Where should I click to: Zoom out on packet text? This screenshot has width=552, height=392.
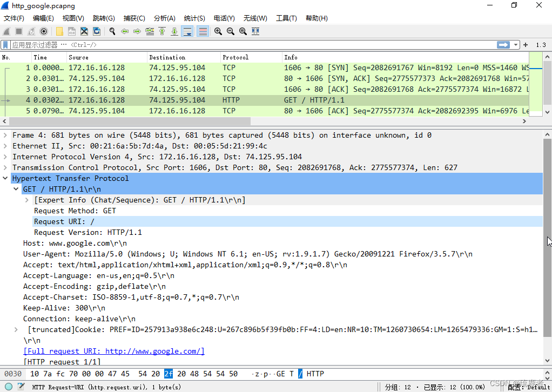point(231,31)
